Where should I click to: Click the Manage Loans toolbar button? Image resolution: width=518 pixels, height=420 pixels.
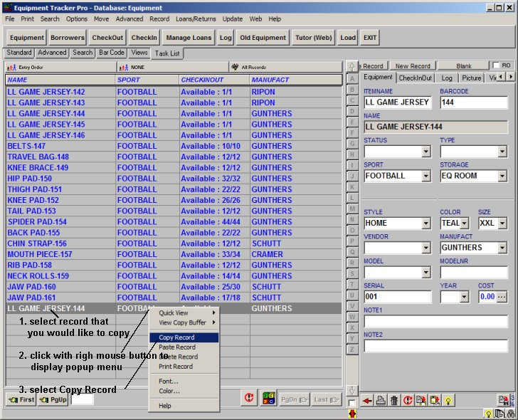(x=188, y=38)
